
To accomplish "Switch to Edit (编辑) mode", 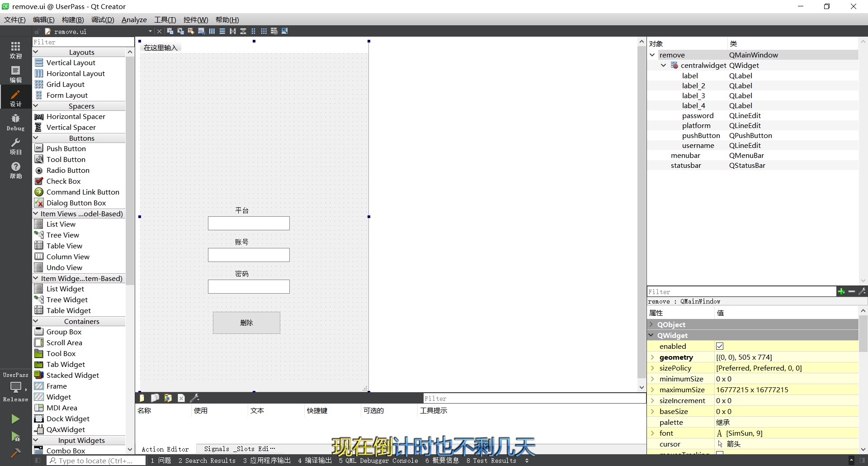I will [x=15, y=74].
